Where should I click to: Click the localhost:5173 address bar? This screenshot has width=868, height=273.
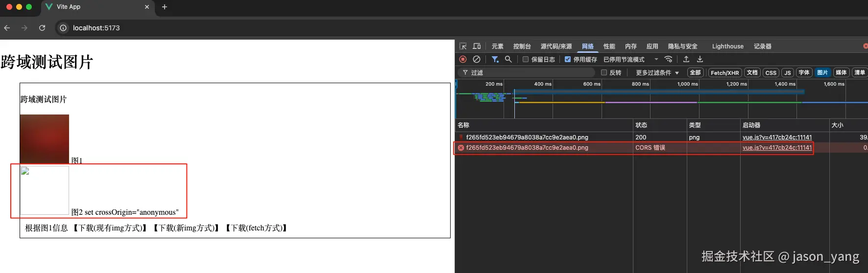tap(96, 28)
